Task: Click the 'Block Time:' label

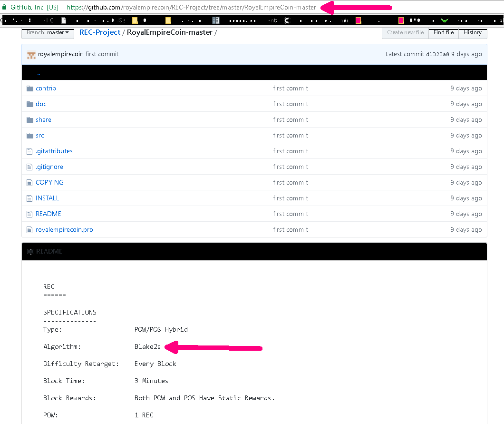Action: [x=64, y=381]
